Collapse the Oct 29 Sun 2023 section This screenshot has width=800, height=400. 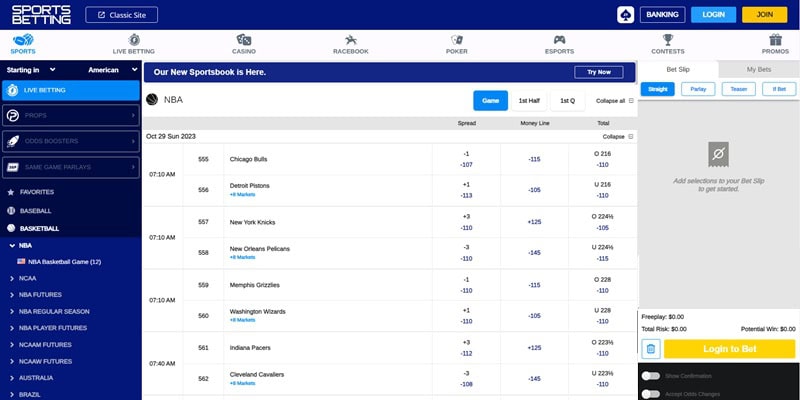618,137
